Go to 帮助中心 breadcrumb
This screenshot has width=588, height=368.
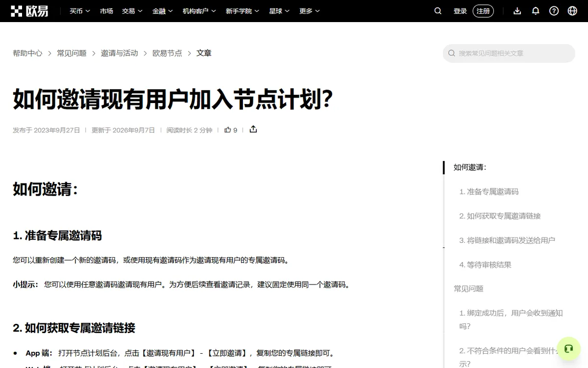point(27,53)
